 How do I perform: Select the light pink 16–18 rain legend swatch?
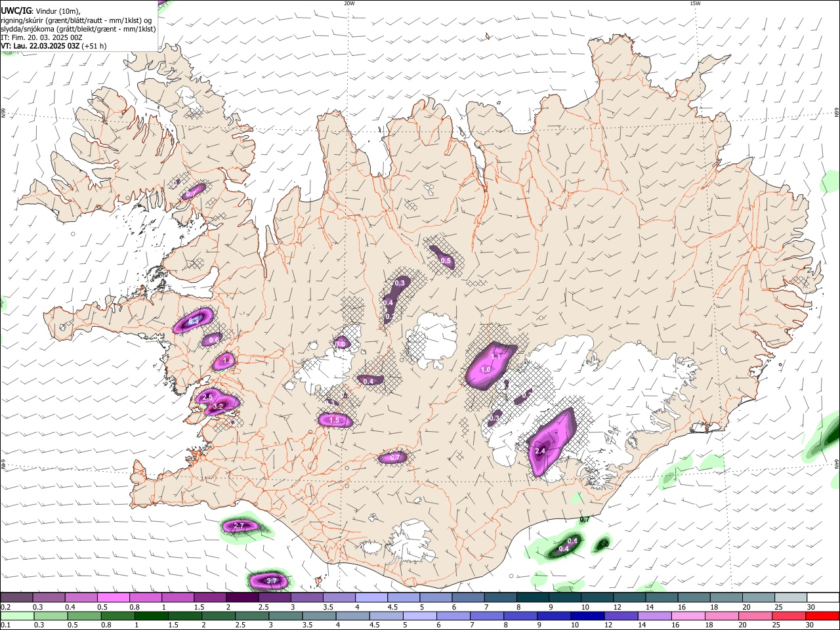point(688,616)
